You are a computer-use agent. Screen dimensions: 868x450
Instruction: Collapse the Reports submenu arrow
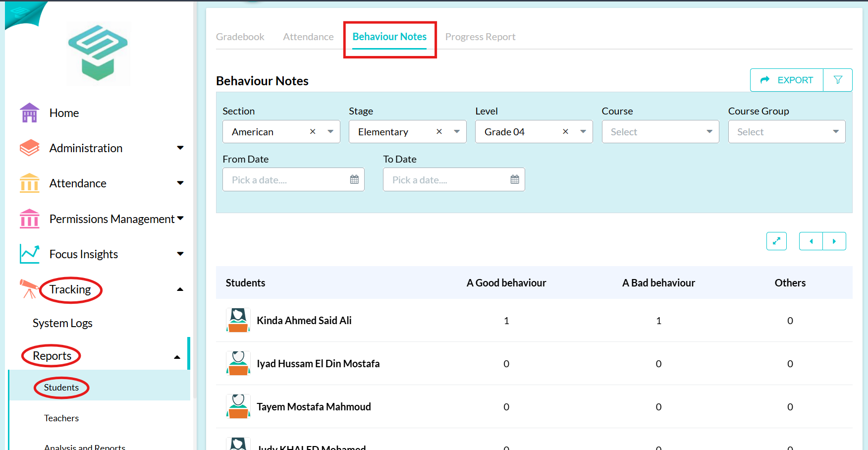pyautogui.click(x=177, y=357)
